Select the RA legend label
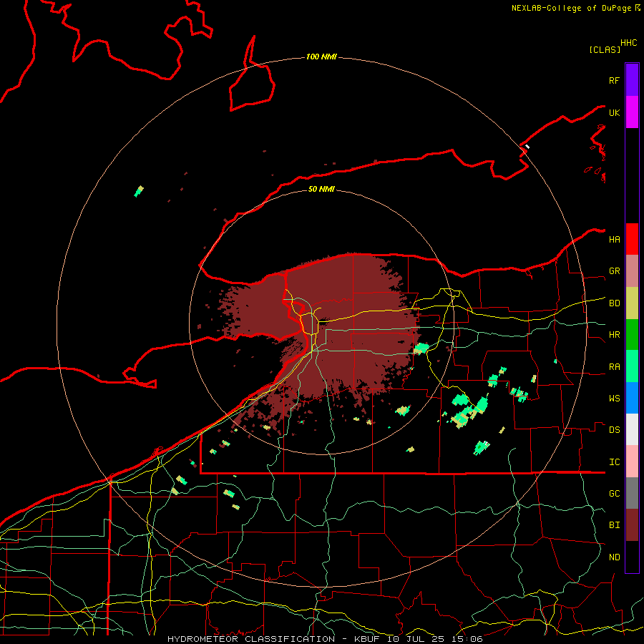 click(x=614, y=367)
